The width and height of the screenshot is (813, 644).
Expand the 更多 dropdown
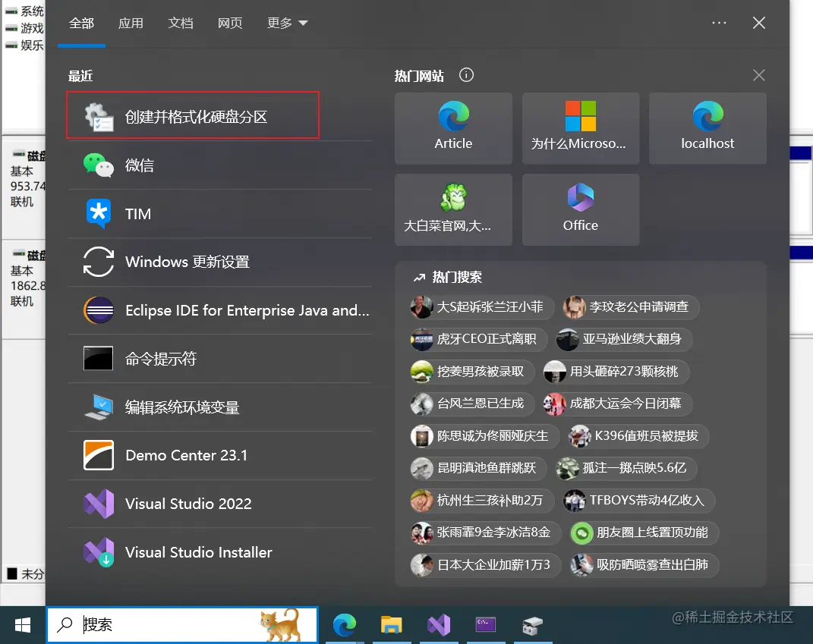point(287,24)
